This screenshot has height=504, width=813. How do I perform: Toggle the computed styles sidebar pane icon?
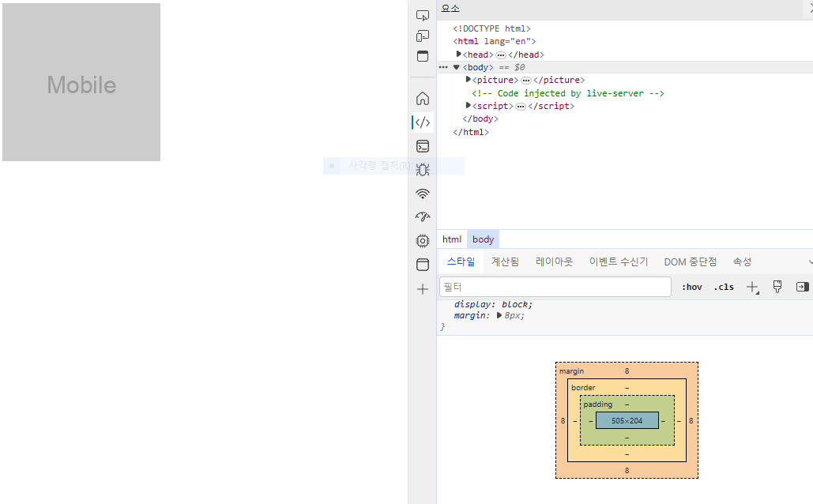802,287
